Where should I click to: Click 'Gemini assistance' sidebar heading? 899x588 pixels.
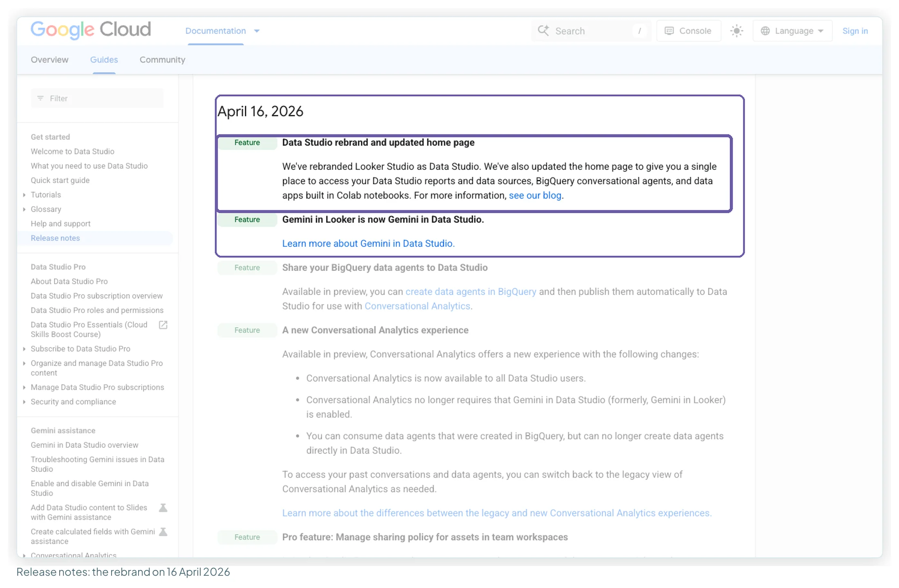63,431
